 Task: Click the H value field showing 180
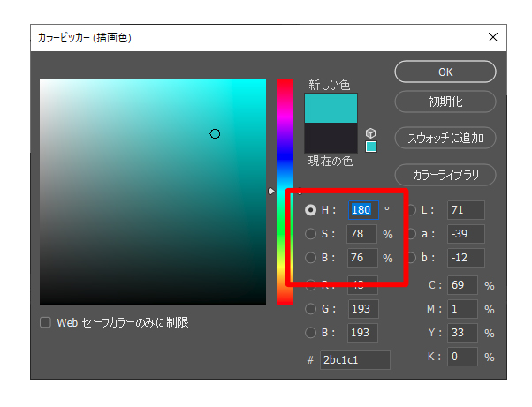click(x=363, y=210)
